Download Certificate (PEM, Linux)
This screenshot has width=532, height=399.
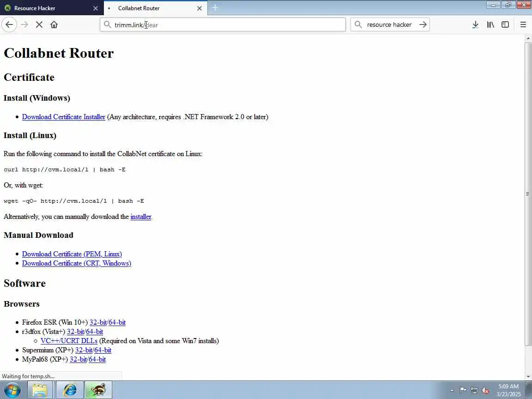(72, 254)
